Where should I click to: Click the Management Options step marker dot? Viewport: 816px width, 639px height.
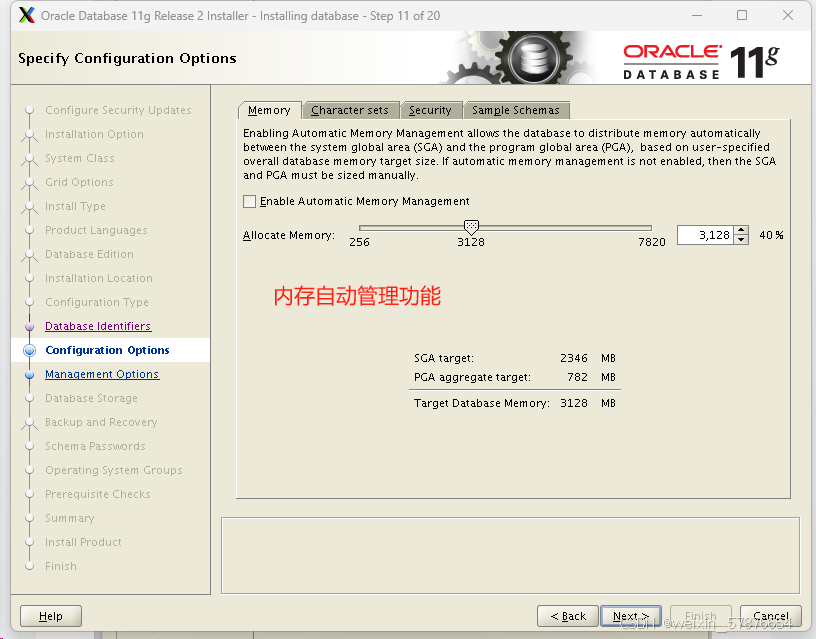(x=30, y=374)
